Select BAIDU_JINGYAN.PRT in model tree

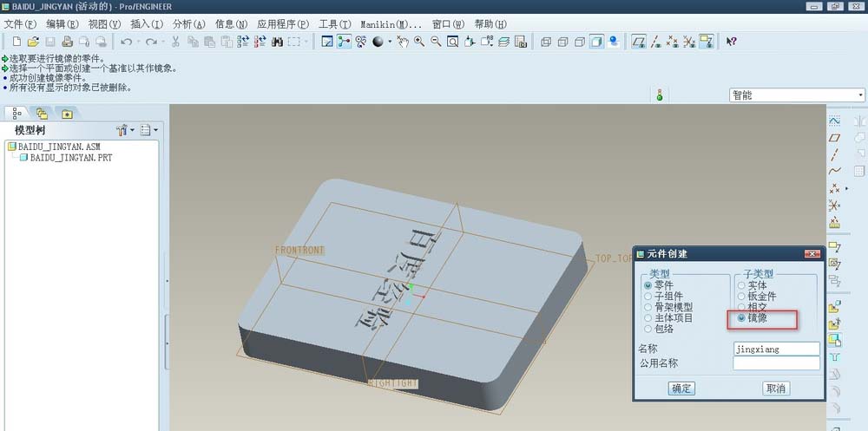(70, 158)
